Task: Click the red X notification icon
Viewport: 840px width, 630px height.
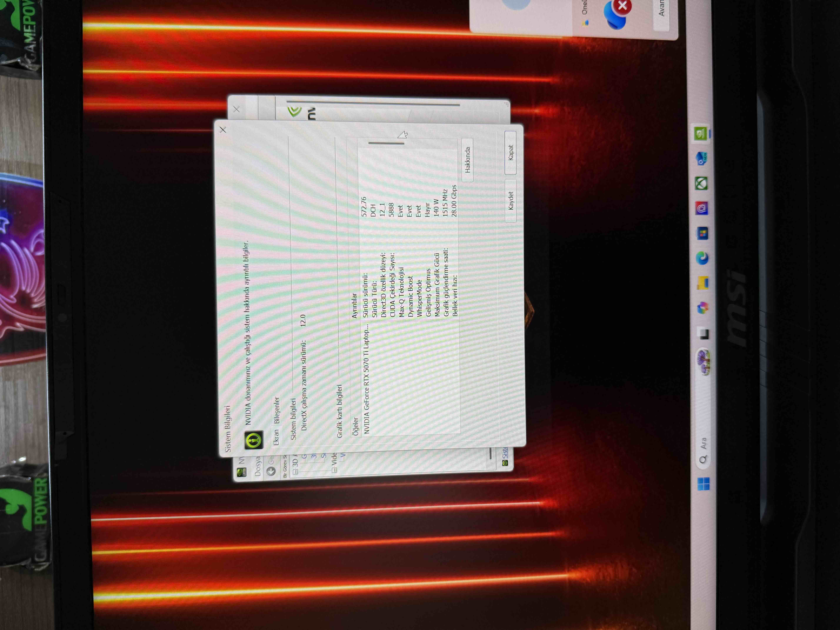Action: point(623,6)
